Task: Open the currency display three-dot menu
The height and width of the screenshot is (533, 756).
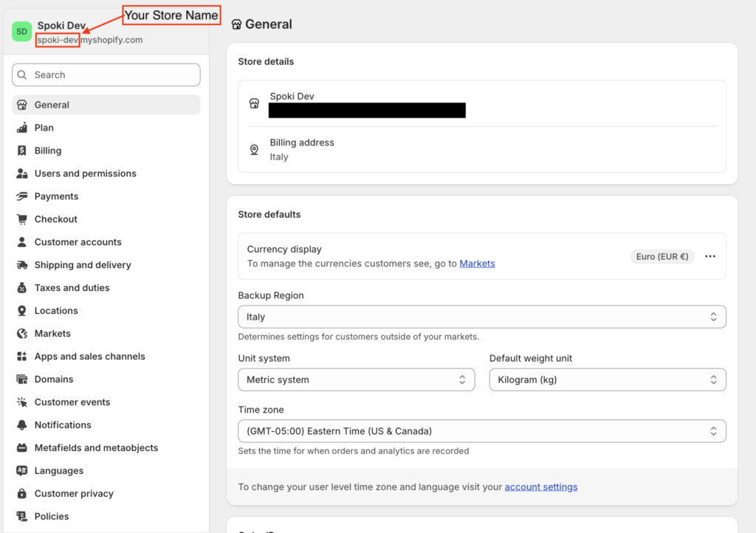Action: click(x=710, y=256)
